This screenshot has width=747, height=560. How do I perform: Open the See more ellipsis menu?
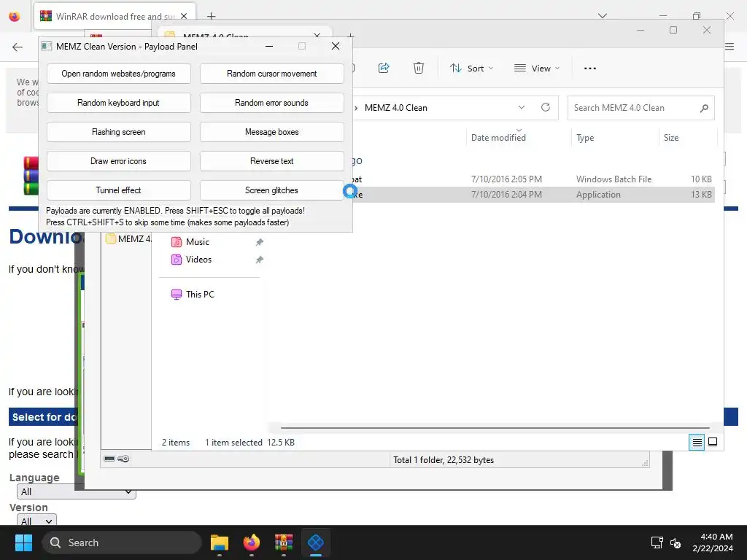(589, 68)
